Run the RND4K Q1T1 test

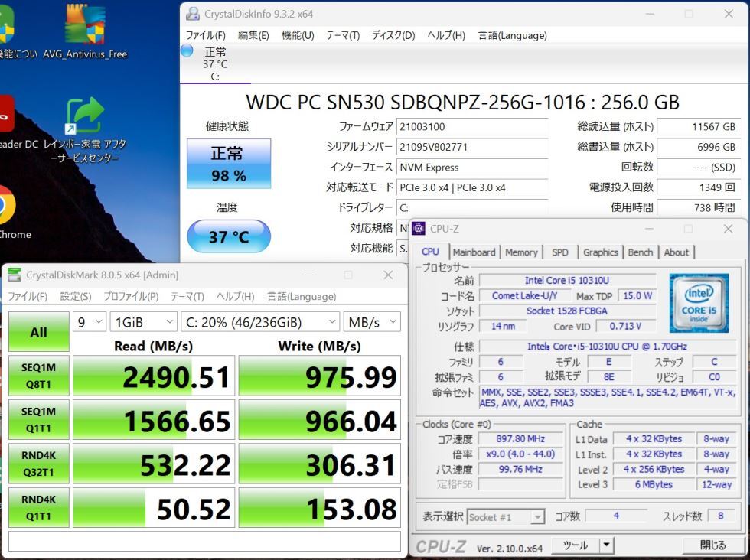click(39, 507)
